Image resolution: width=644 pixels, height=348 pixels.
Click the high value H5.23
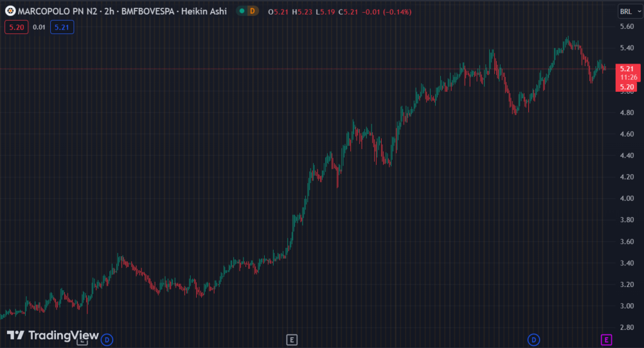pyautogui.click(x=302, y=12)
